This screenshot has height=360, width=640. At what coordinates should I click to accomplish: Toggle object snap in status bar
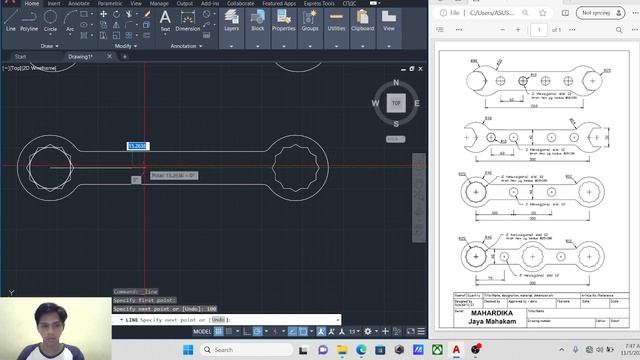(x=303, y=331)
